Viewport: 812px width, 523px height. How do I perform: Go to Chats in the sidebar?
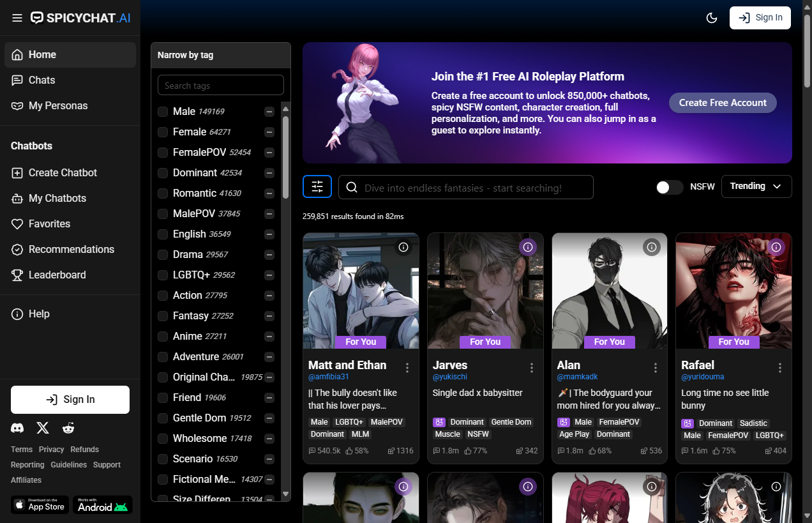(x=41, y=80)
